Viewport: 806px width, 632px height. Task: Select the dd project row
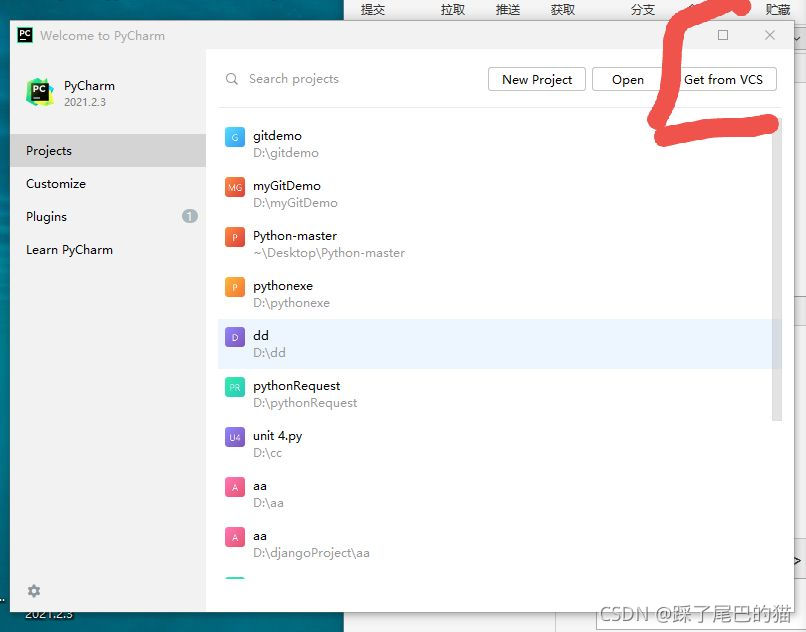pyautogui.click(x=500, y=344)
